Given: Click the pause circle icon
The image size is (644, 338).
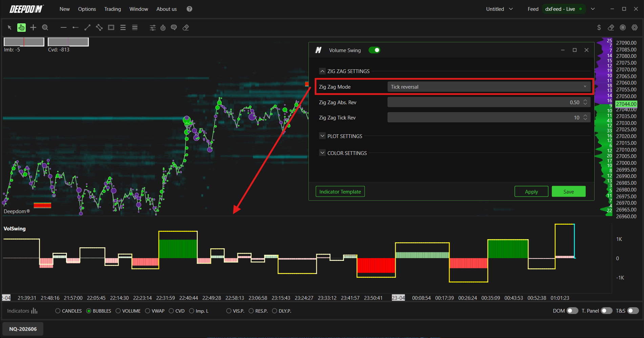Looking at the screenshot, I should (623, 27).
